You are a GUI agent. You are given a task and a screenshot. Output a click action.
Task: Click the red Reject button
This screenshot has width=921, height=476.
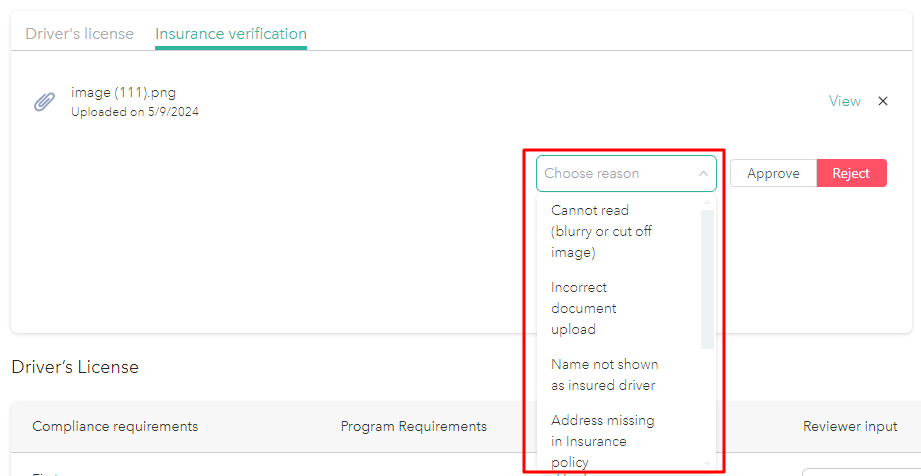(x=851, y=173)
